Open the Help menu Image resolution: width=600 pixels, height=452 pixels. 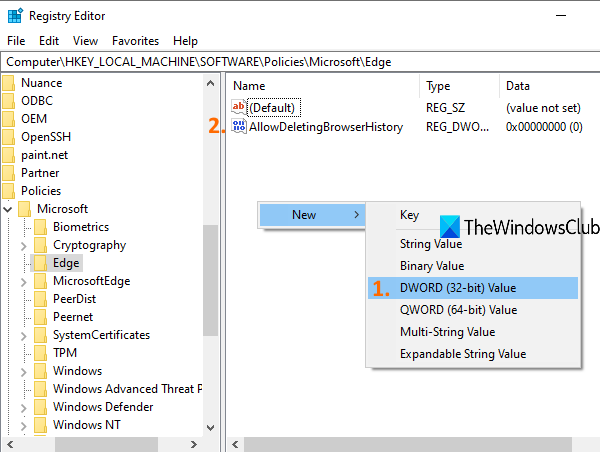click(185, 41)
